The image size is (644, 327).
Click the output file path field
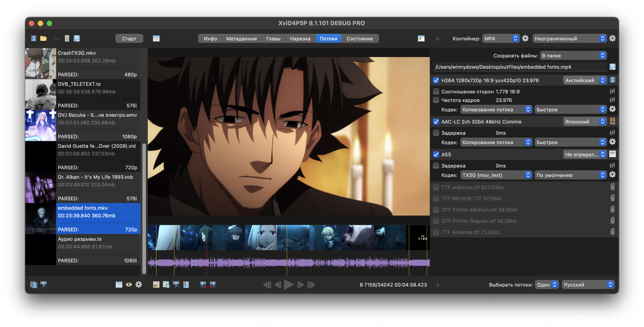tap(520, 67)
